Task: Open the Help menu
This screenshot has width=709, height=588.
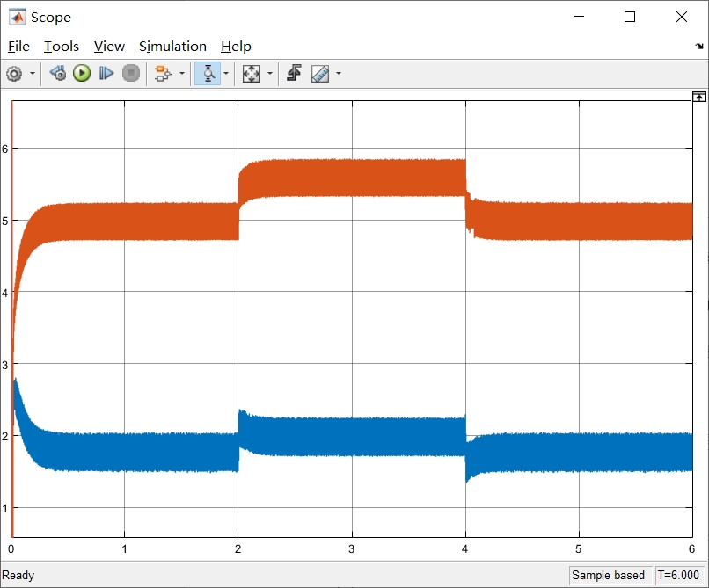Action: [236, 46]
